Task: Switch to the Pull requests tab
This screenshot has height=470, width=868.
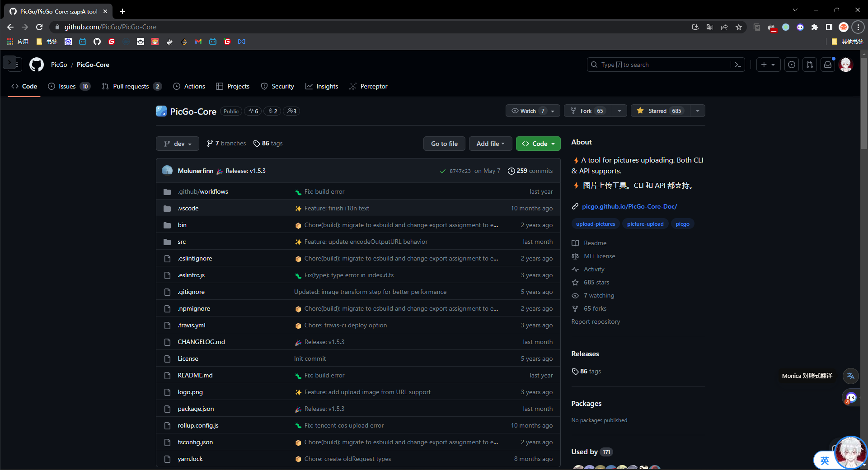Action: tap(131, 86)
